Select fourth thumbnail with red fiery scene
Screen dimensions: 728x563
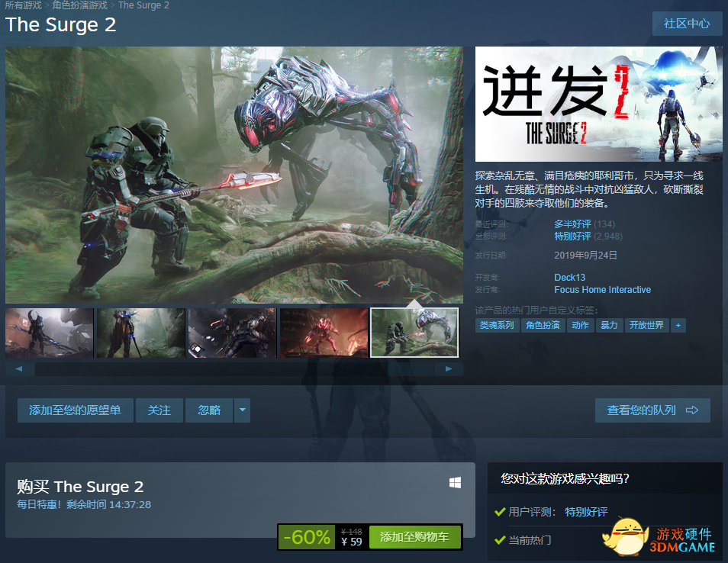pyautogui.click(x=324, y=333)
